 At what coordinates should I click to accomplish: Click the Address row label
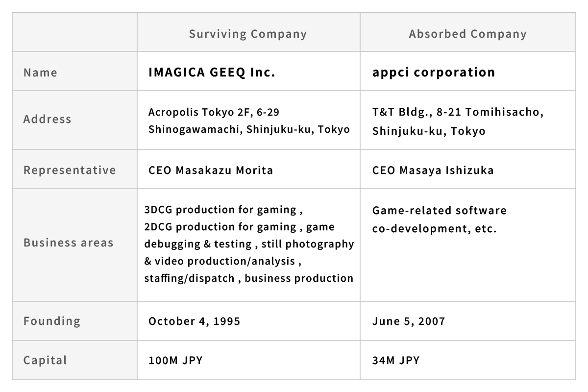pyautogui.click(x=48, y=119)
